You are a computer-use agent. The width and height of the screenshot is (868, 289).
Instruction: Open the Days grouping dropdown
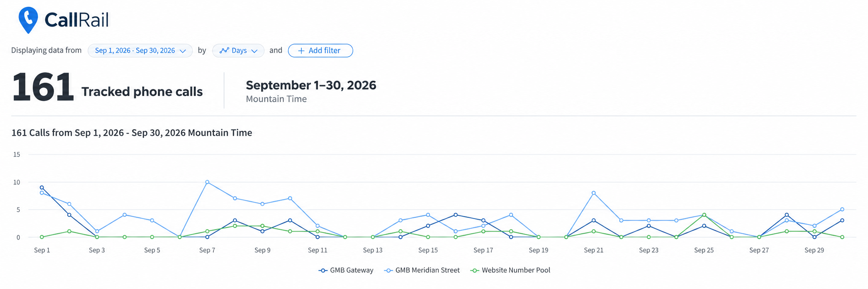[x=238, y=51]
